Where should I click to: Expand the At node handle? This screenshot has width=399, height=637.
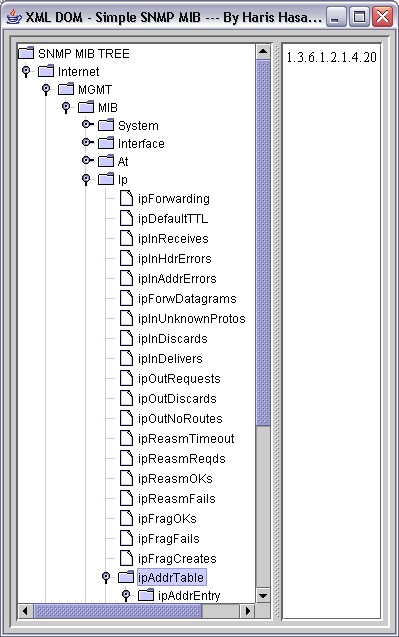(87, 160)
